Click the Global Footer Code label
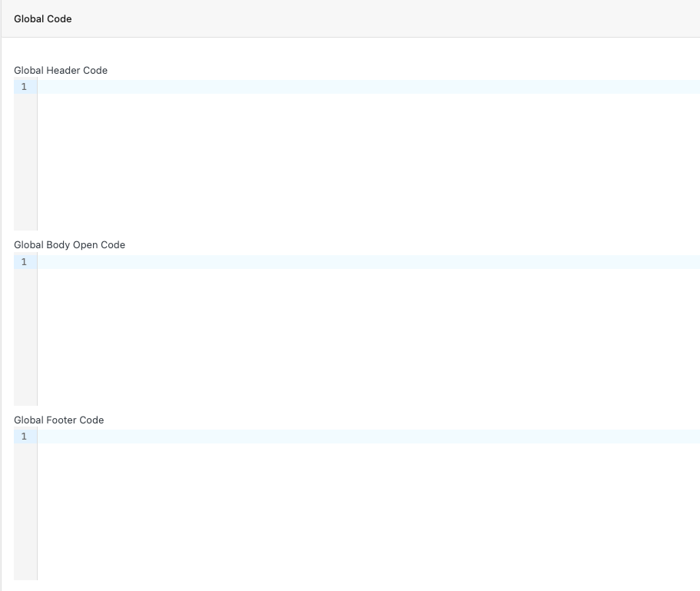 tap(59, 420)
